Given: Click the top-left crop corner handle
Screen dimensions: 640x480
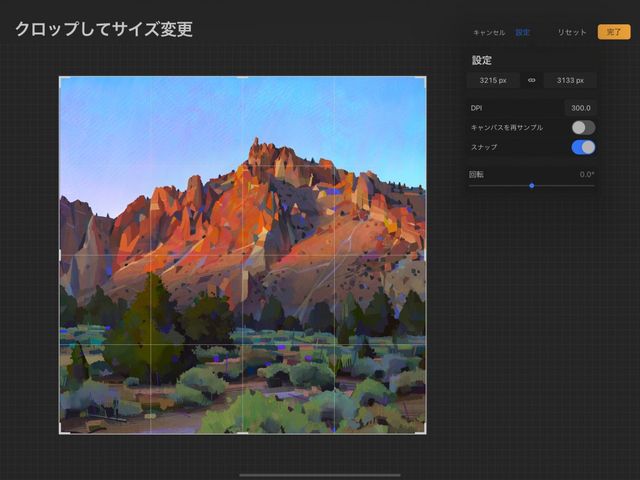Looking at the screenshot, I should pyautogui.click(x=61, y=78).
